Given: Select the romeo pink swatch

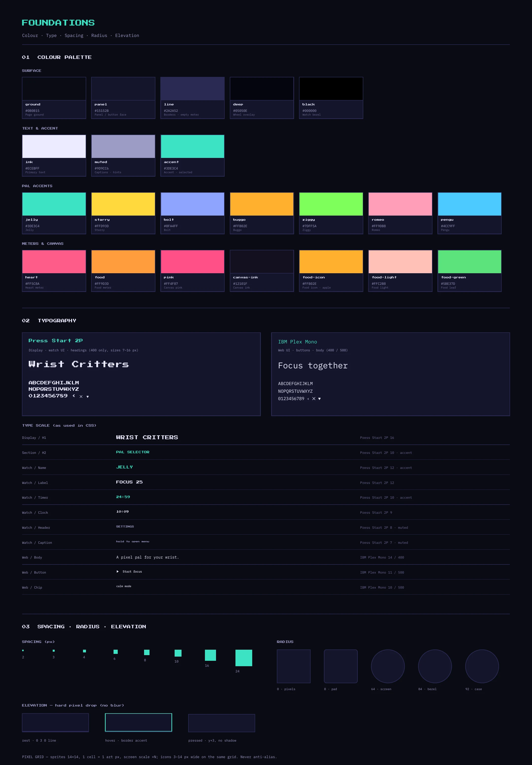Looking at the screenshot, I should click(x=400, y=213).
